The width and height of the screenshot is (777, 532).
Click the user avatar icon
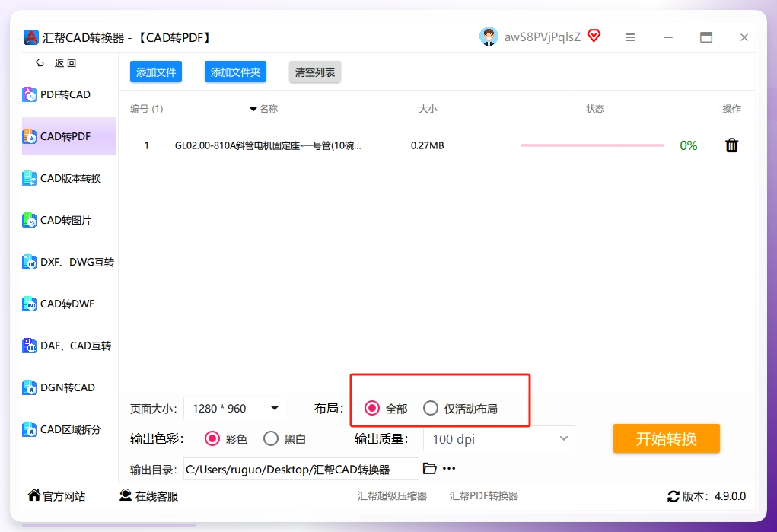coord(489,37)
